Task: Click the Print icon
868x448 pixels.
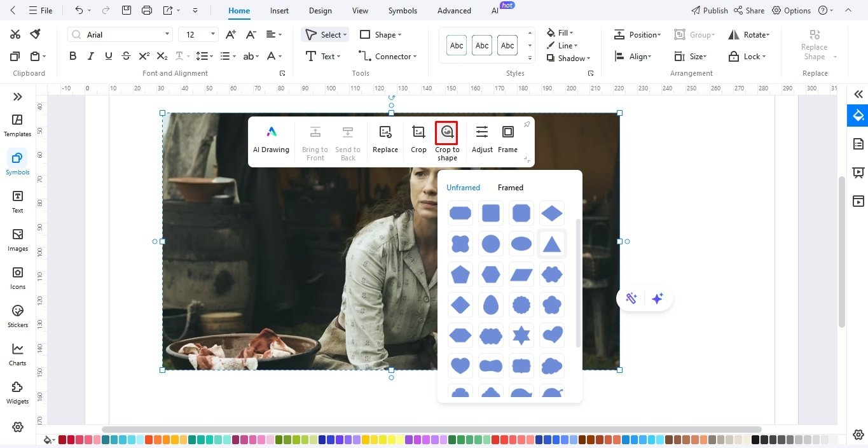Action: click(x=147, y=10)
